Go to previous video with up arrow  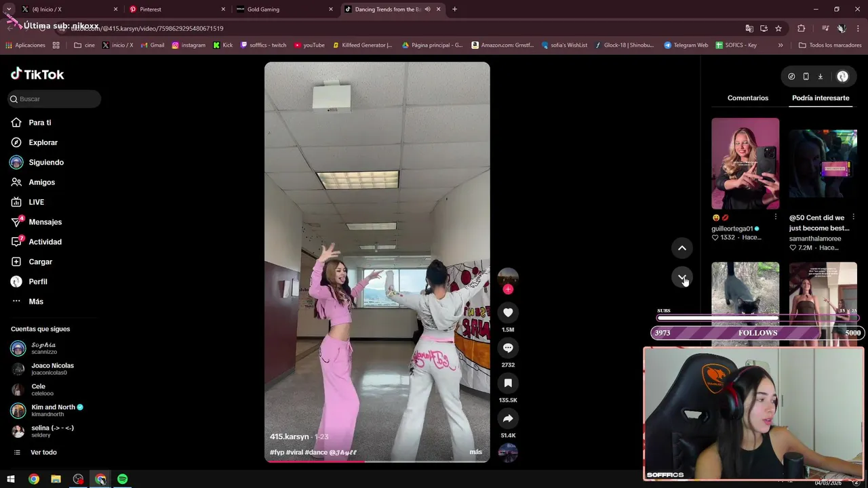tap(682, 248)
